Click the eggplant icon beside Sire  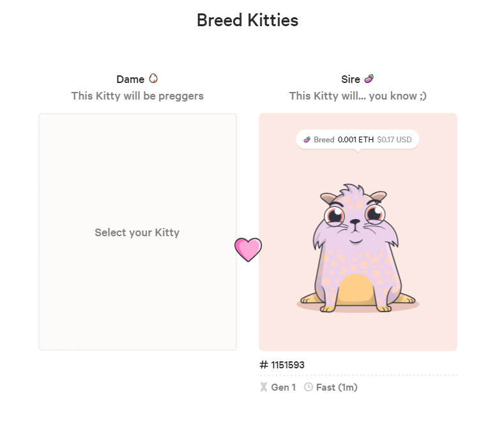(x=369, y=79)
